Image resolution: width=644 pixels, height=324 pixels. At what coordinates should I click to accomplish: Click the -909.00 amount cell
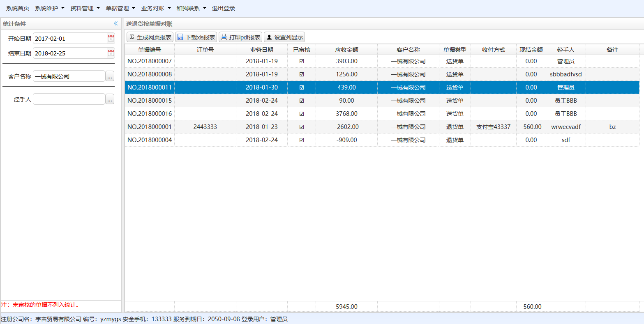pos(346,140)
